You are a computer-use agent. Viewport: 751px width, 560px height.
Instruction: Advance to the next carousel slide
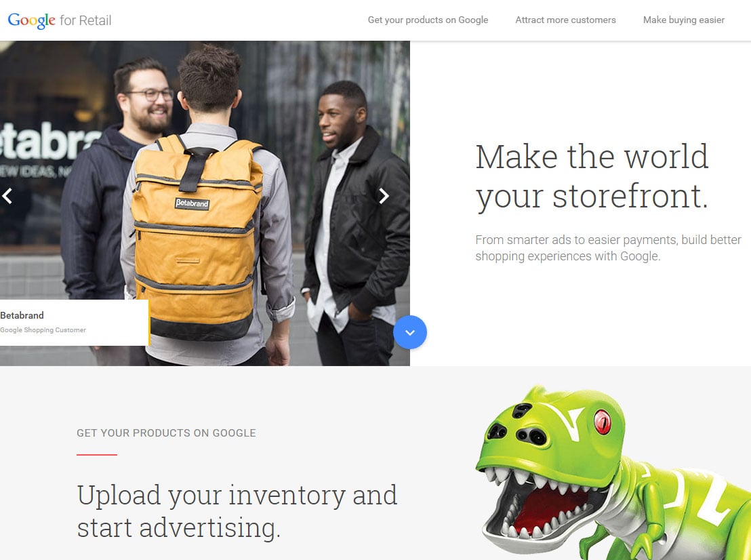pos(384,196)
